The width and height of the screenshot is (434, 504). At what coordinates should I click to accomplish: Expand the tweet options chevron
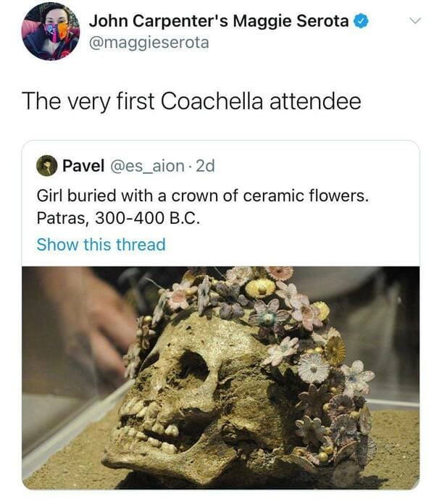(x=415, y=21)
